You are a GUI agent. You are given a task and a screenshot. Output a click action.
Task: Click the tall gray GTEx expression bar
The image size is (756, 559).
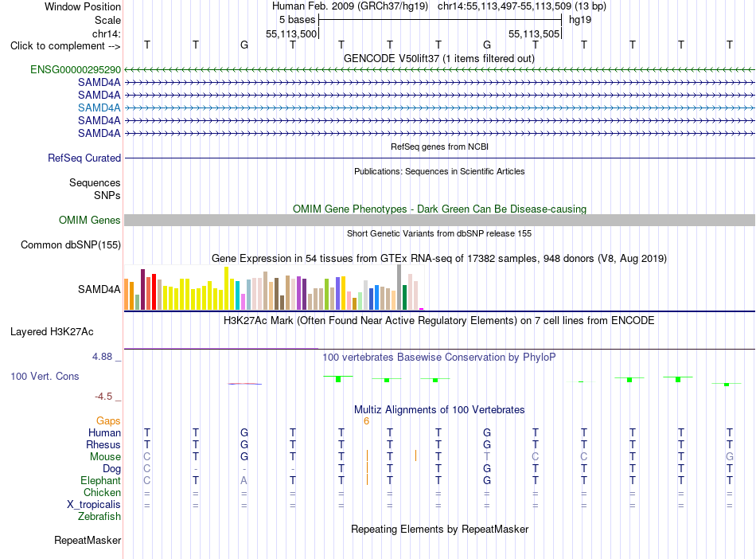click(399, 287)
